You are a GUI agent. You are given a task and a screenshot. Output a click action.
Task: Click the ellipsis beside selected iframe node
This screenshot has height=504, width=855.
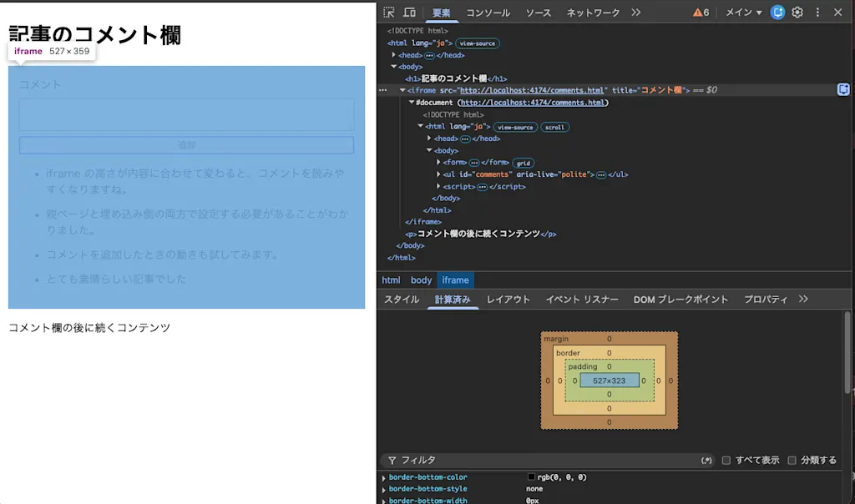382,90
